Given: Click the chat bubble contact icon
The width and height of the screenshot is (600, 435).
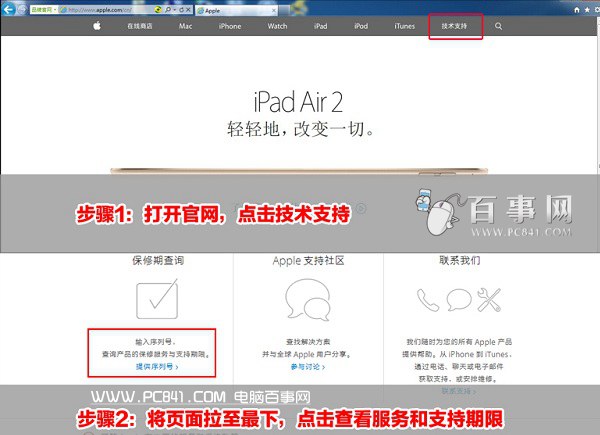Looking at the screenshot, I should 458,300.
